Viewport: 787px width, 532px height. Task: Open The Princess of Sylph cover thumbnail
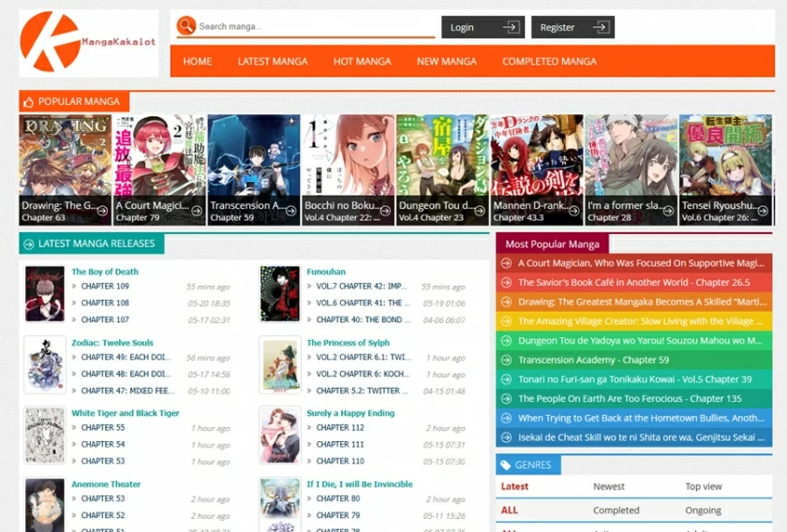[x=280, y=365]
